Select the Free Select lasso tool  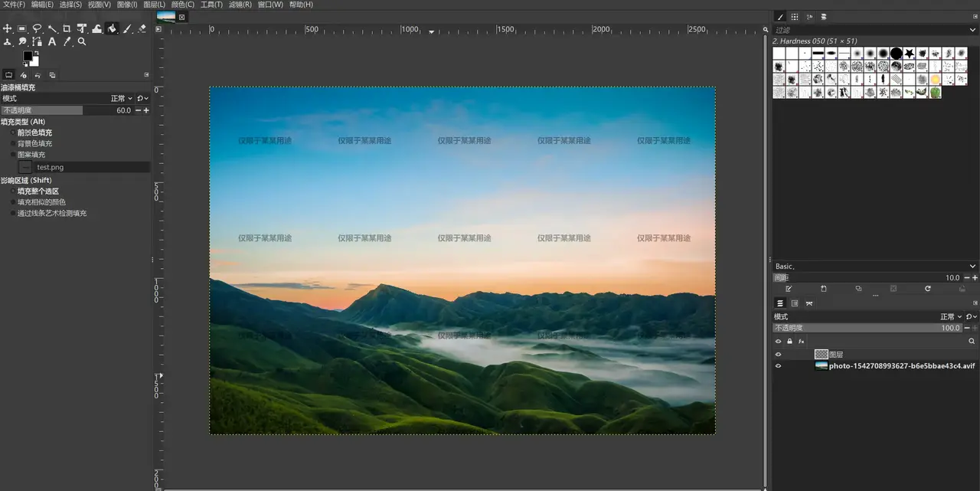coord(37,29)
